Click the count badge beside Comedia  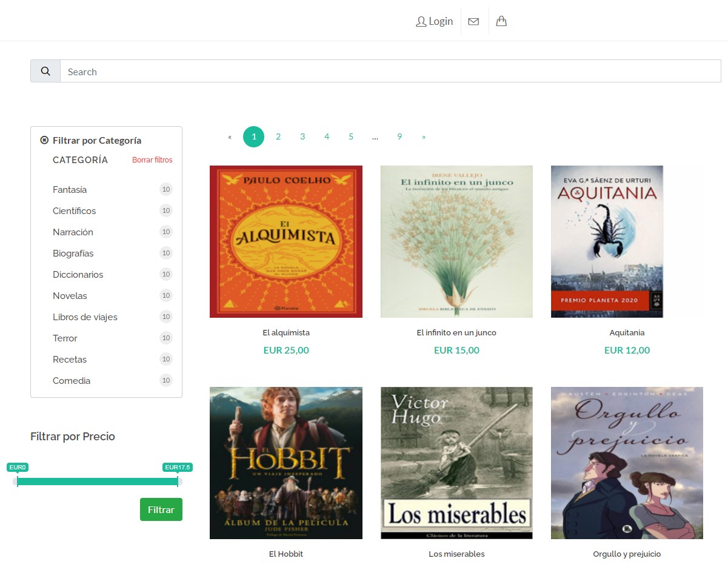coord(166,380)
